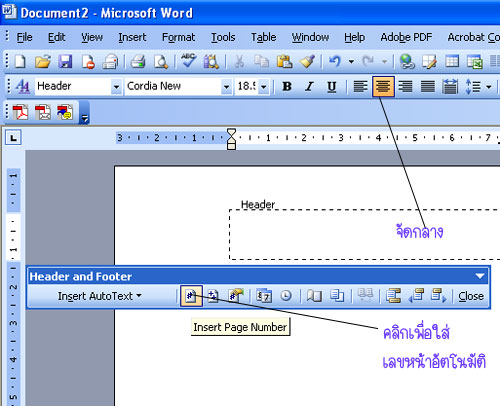The image size is (500, 406).
Task: Open Header and Footer toolbar options arrow
Action: coord(480,276)
